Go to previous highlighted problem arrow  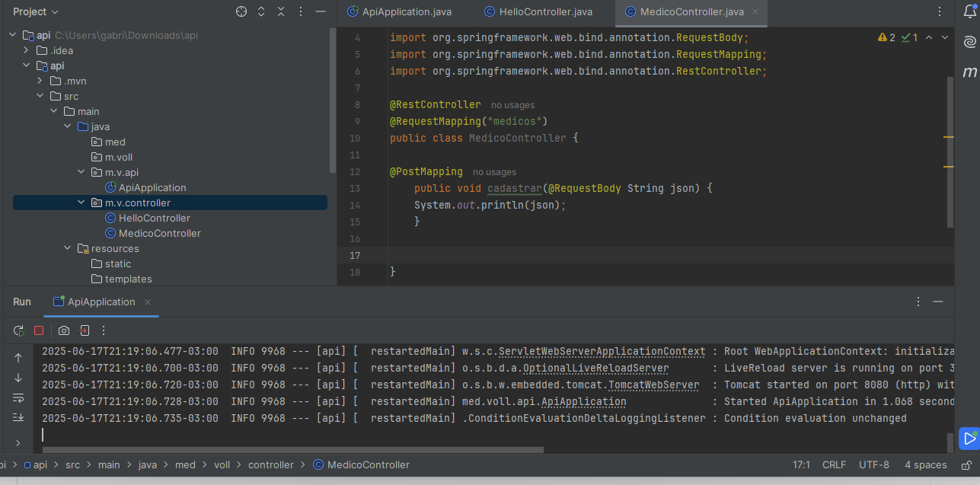[929, 37]
